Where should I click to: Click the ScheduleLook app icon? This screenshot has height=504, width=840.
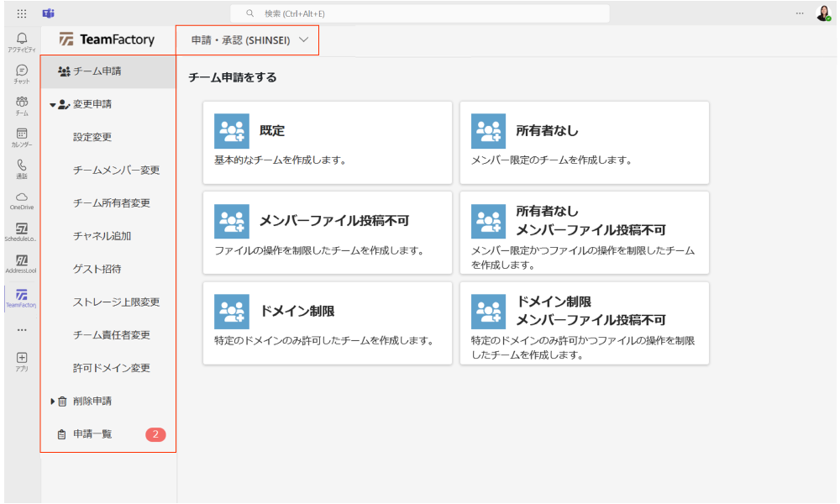(x=22, y=230)
